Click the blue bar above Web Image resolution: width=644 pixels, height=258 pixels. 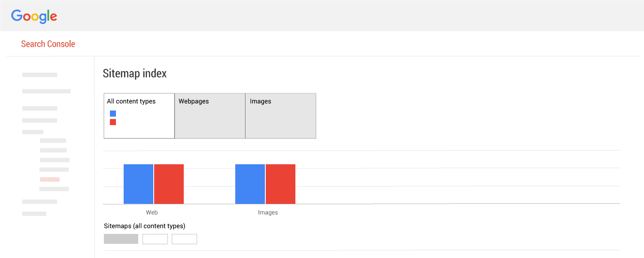138,184
